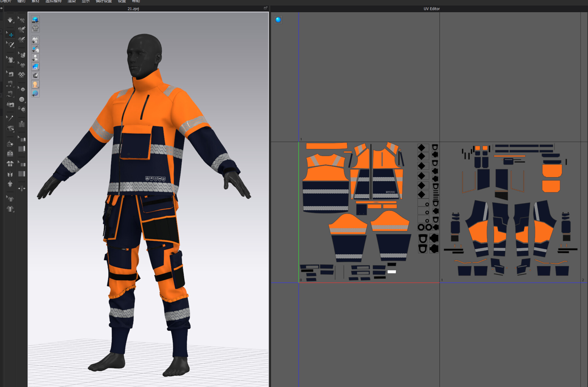Click the Piping fabric roll icon
The height and width of the screenshot is (387, 588).
pyautogui.click(x=22, y=149)
